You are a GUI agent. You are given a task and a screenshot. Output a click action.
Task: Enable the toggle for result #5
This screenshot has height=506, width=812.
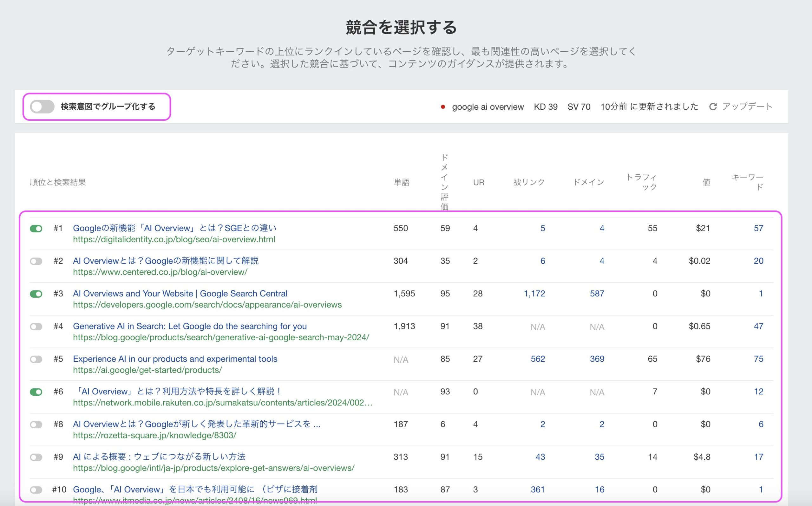pyautogui.click(x=36, y=359)
